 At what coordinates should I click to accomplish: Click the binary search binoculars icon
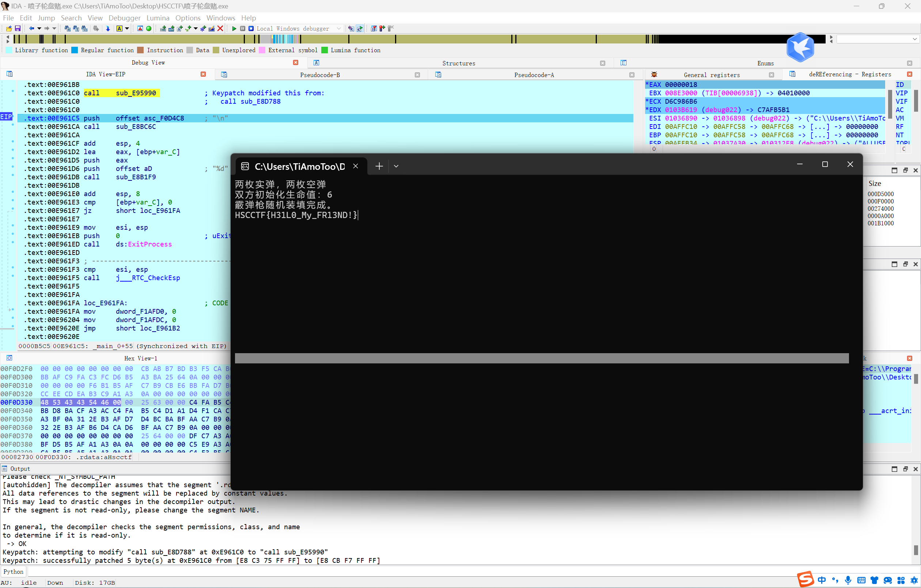tap(84, 29)
